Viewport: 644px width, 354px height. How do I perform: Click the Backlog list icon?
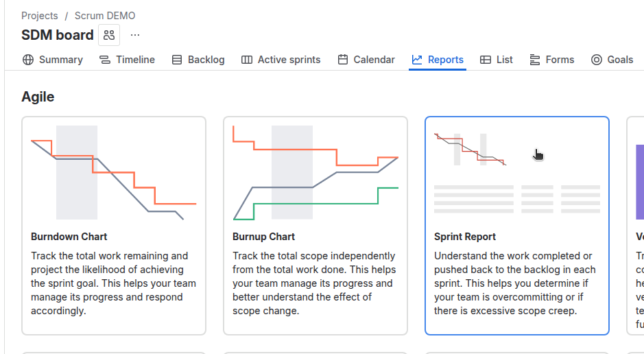tap(177, 60)
